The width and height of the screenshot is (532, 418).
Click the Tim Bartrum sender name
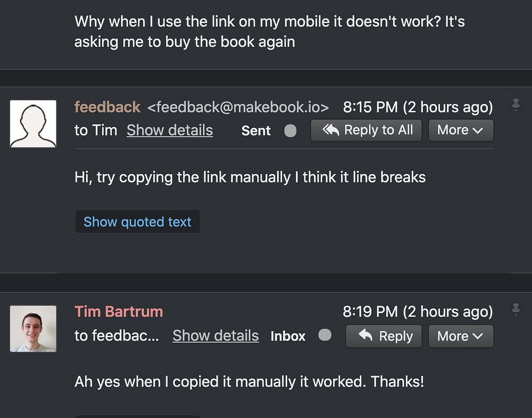119,312
